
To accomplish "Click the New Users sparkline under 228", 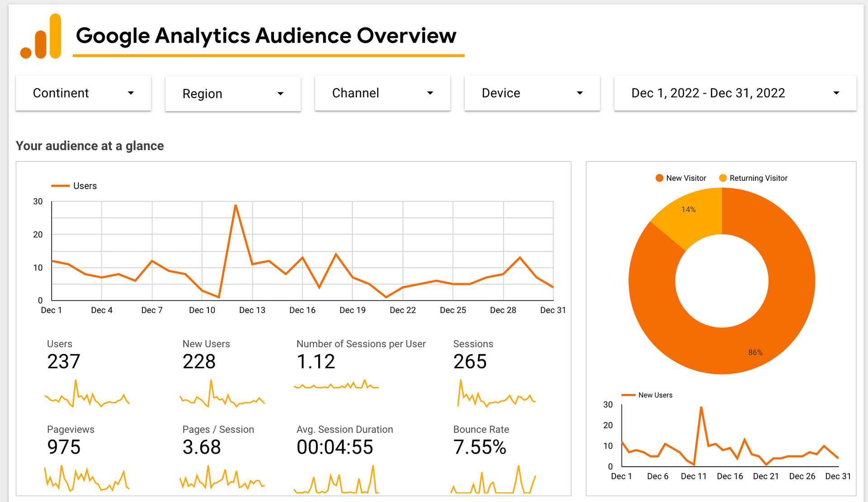I will point(222,394).
